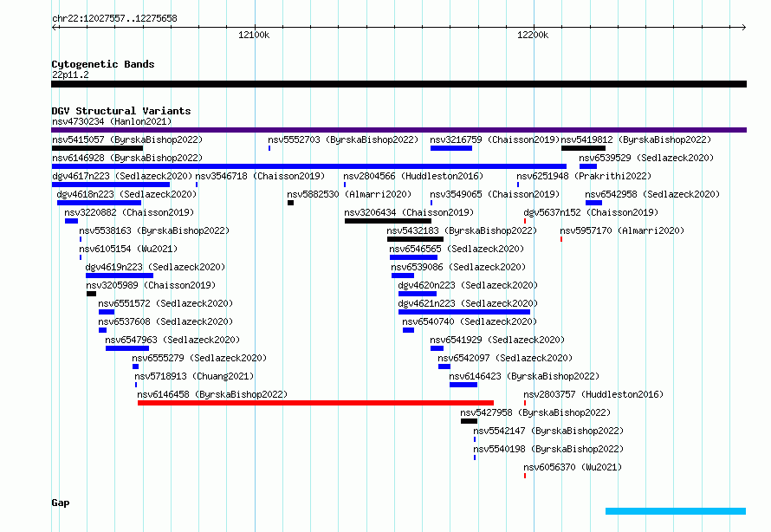The image size is (771, 532).
Task: Click the nsv6146928 (ByrskaBishop2022) label
Action: (127, 158)
